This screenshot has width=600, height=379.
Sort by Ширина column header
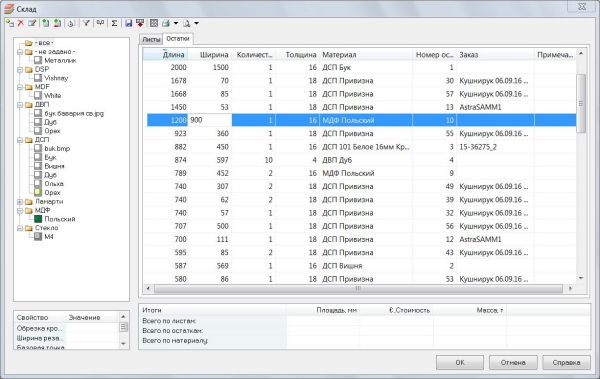(x=210, y=55)
